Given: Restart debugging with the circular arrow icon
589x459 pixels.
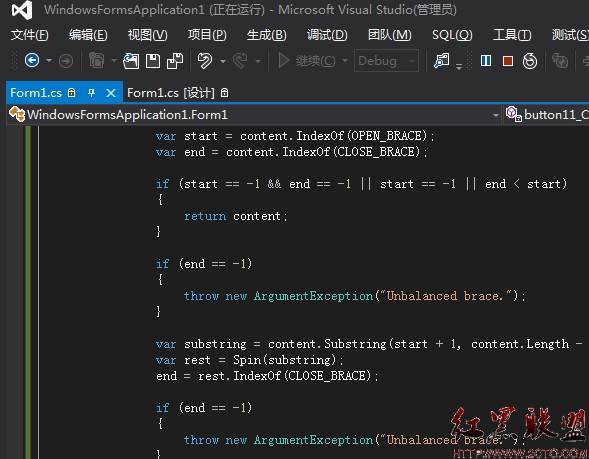Looking at the screenshot, I should [x=530, y=60].
